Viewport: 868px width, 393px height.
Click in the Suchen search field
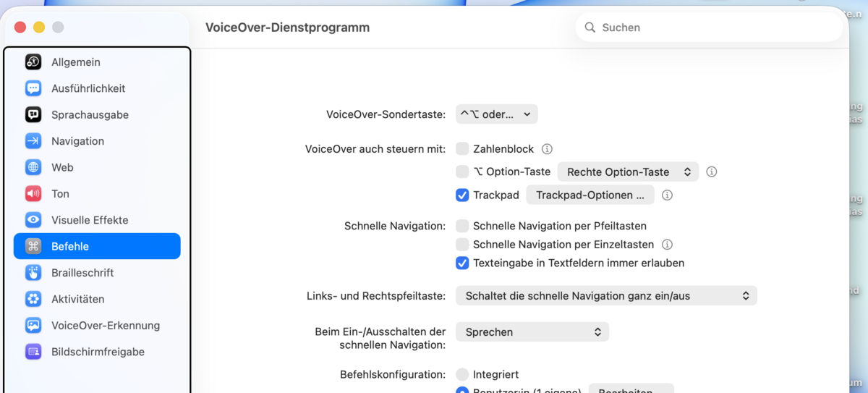click(x=709, y=28)
